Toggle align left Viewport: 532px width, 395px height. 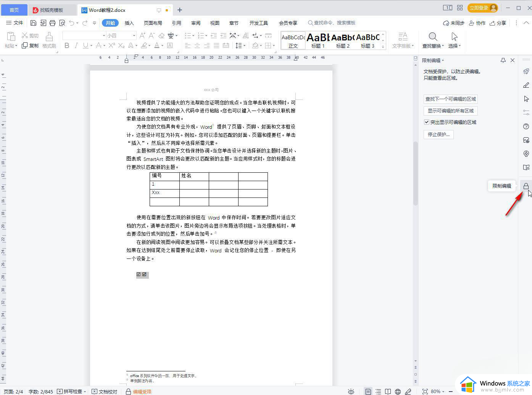pos(187,45)
